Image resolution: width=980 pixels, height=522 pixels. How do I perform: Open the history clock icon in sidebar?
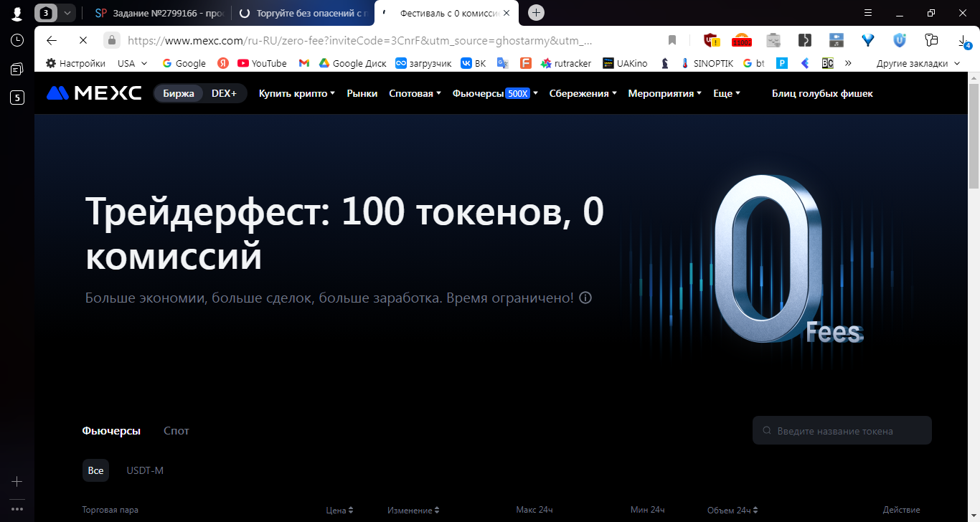pos(17,40)
